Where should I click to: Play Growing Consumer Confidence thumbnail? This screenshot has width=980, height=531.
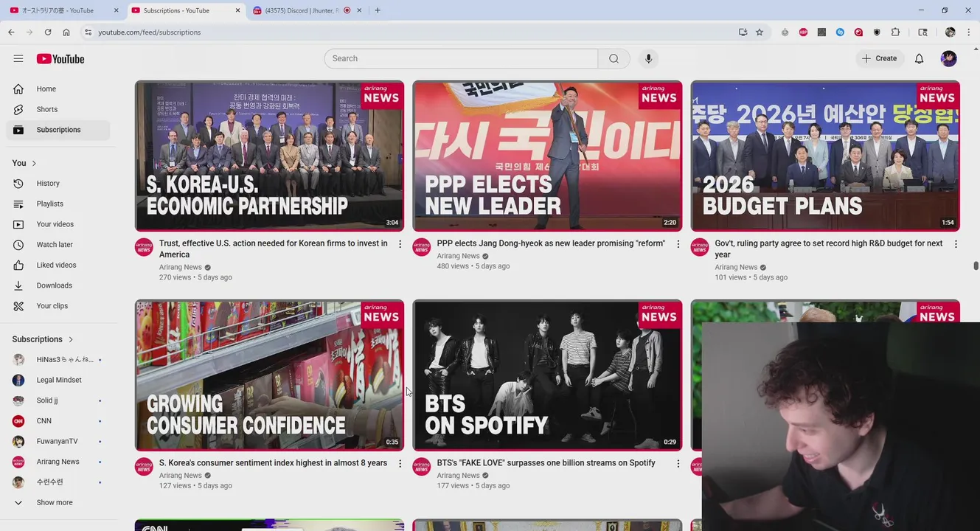tap(269, 375)
